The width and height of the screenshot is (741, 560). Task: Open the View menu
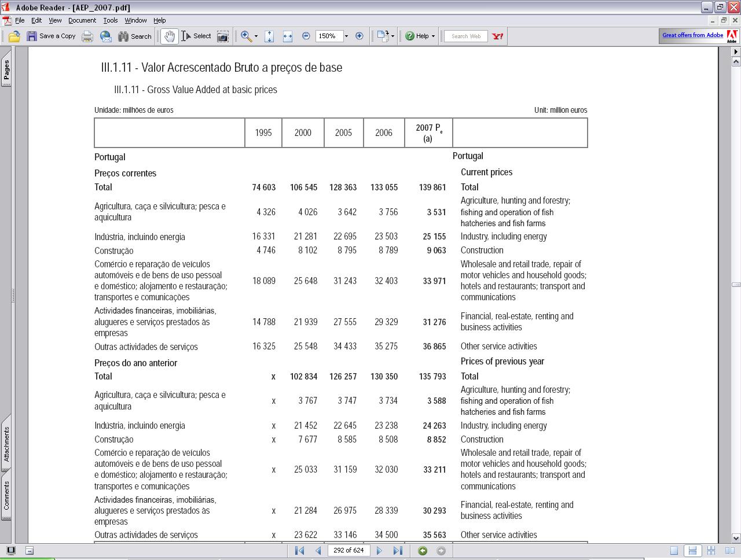click(55, 20)
